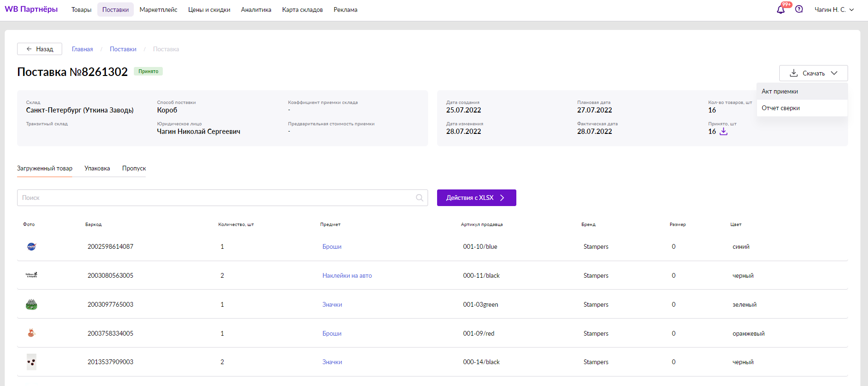Focus the Поиск search field
Viewport: 868px width, 386px height.
[216, 198]
